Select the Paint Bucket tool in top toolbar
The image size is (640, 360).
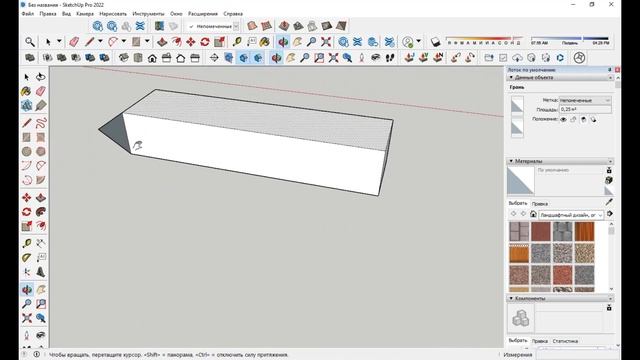click(264, 42)
